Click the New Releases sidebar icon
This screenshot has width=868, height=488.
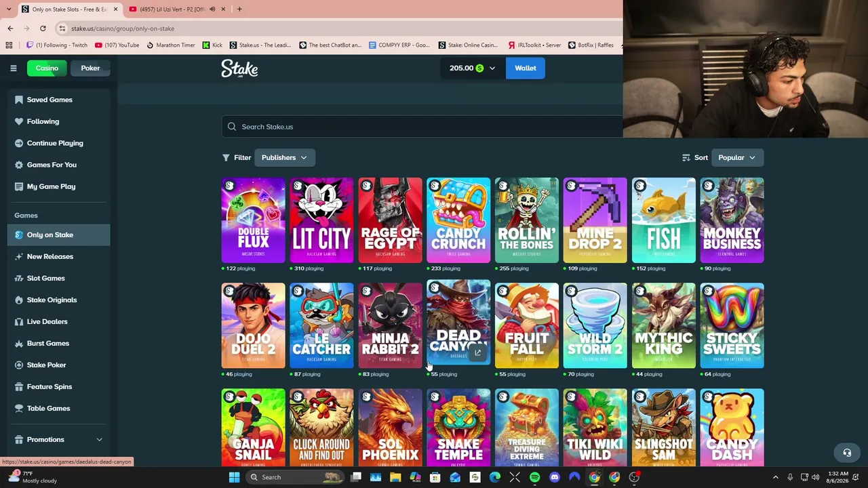click(x=19, y=256)
